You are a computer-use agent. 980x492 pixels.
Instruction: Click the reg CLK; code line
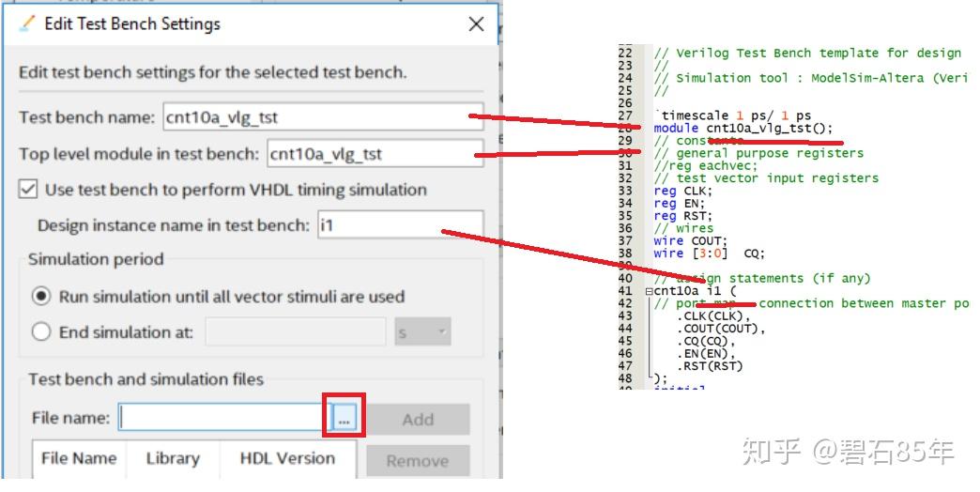tap(682, 191)
